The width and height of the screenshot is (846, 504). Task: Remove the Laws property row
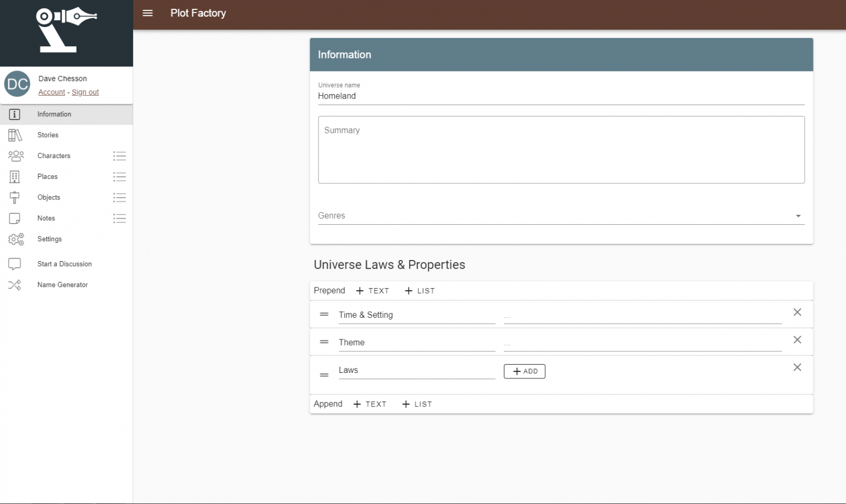(796, 367)
